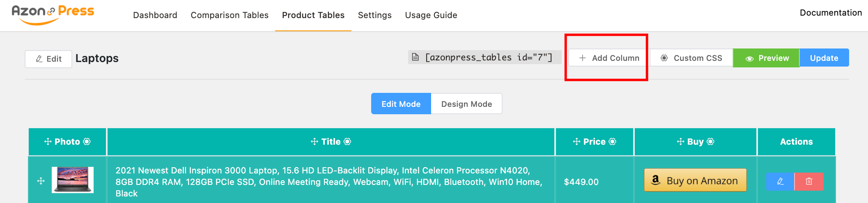Click the Laptops table title
Screen dimensions: 868x203
(x=97, y=58)
